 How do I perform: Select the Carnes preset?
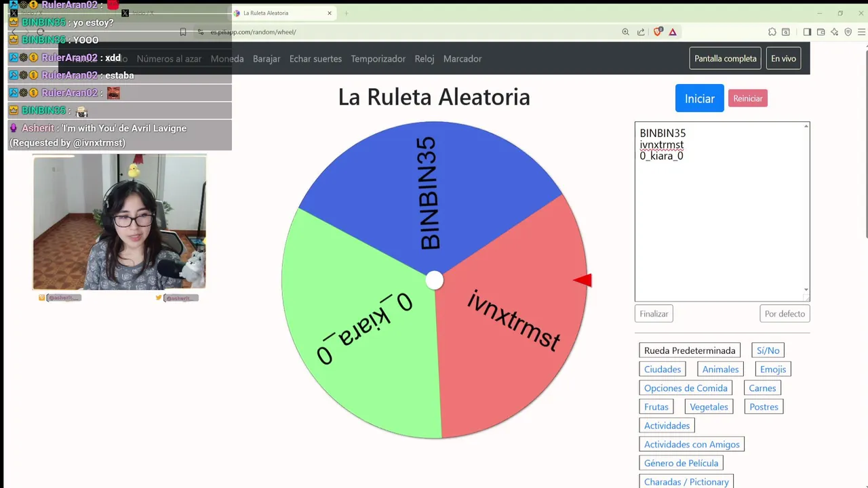click(762, 388)
